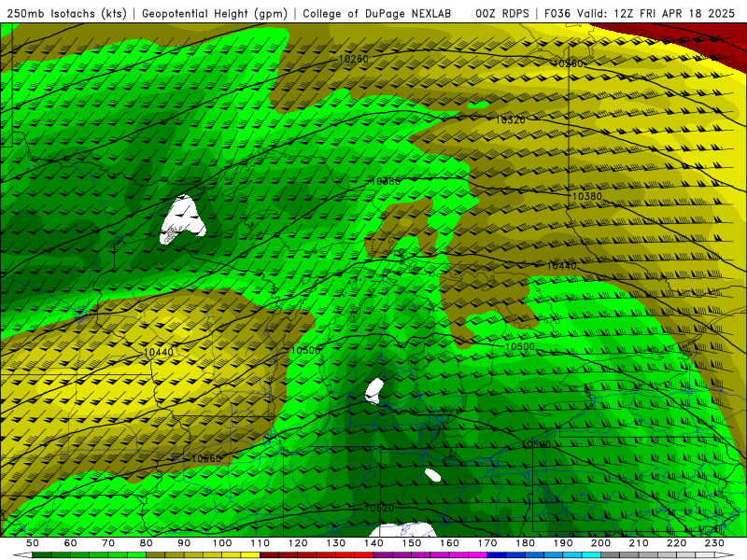Click the 'F036' forecast hour label
747x560 pixels.
click(x=557, y=14)
